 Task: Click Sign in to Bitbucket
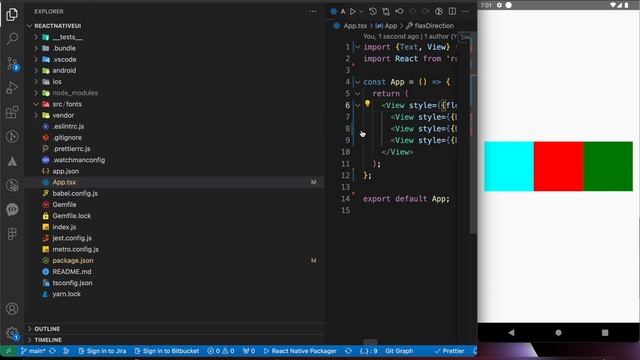(x=167, y=351)
